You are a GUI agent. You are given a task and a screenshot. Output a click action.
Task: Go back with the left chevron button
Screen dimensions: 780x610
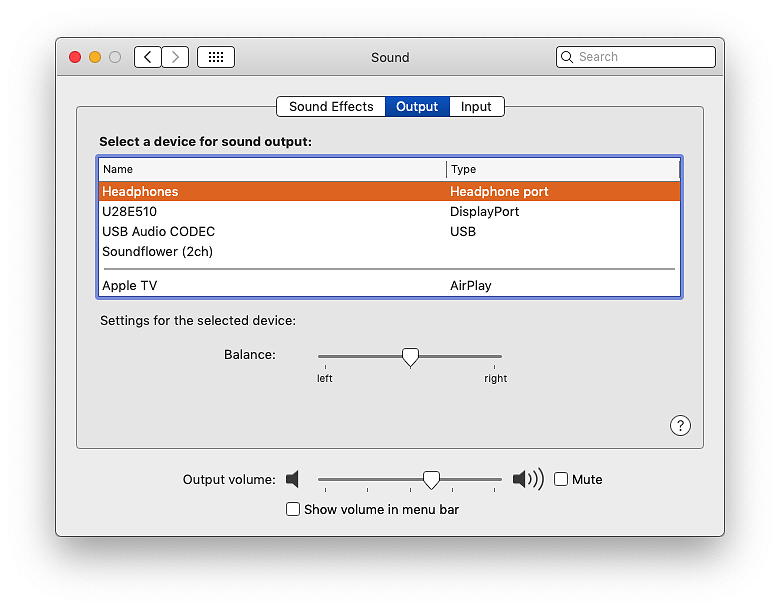[148, 57]
